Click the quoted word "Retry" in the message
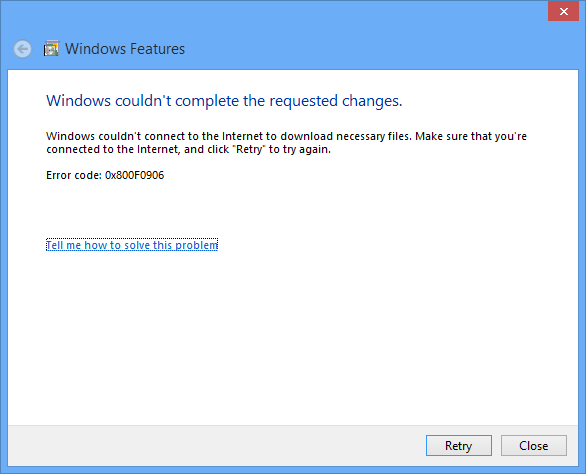Screen dimensions: 586x474 [x=249, y=150]
